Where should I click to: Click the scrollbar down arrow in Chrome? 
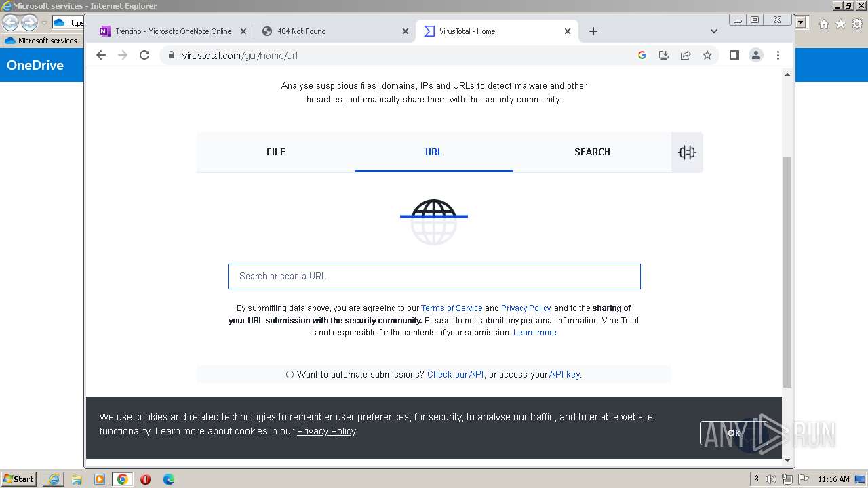(x=787, y=460)
